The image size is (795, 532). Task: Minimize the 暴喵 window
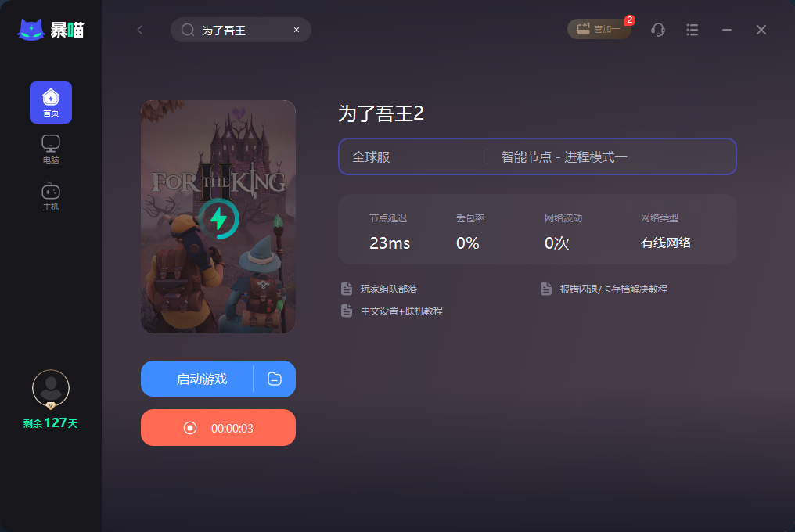point(727,30)
